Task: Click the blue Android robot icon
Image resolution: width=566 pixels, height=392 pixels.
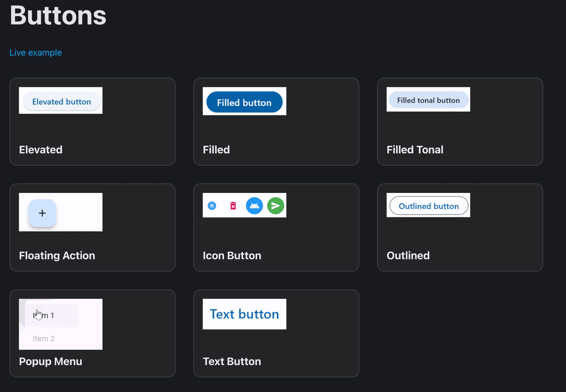Action: [x=254, y=206]
